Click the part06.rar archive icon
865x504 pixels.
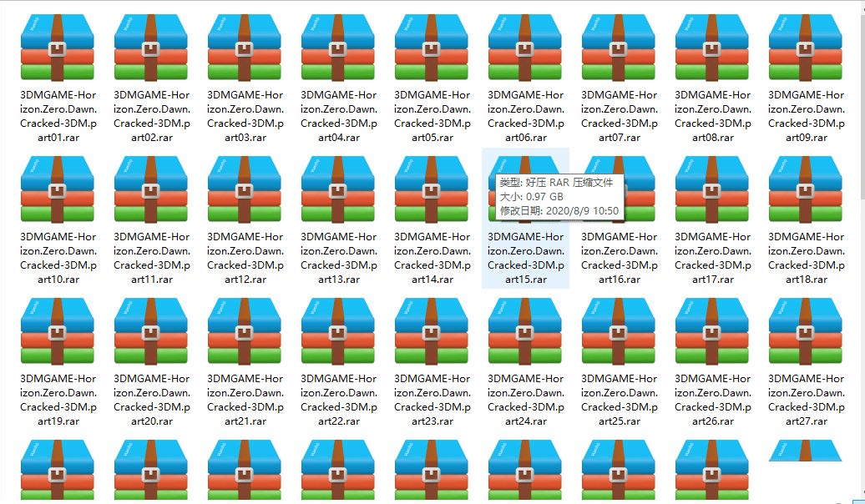[x=524, y=48]
